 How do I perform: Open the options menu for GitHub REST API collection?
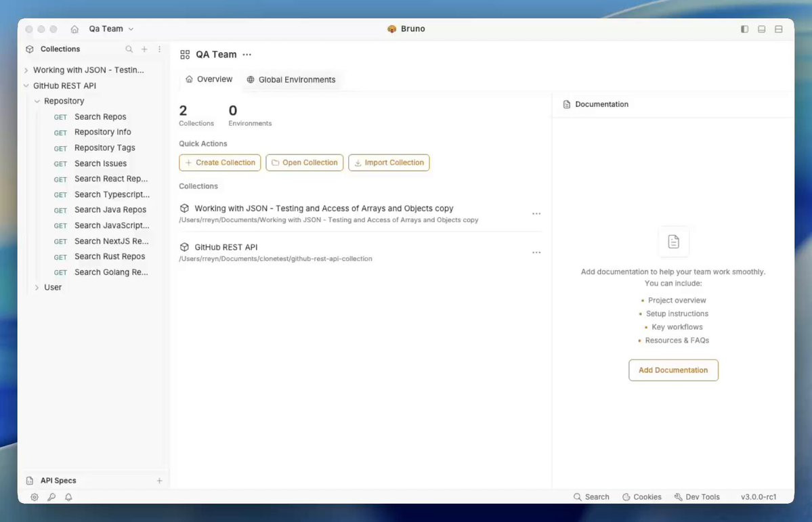pos(536,253)
